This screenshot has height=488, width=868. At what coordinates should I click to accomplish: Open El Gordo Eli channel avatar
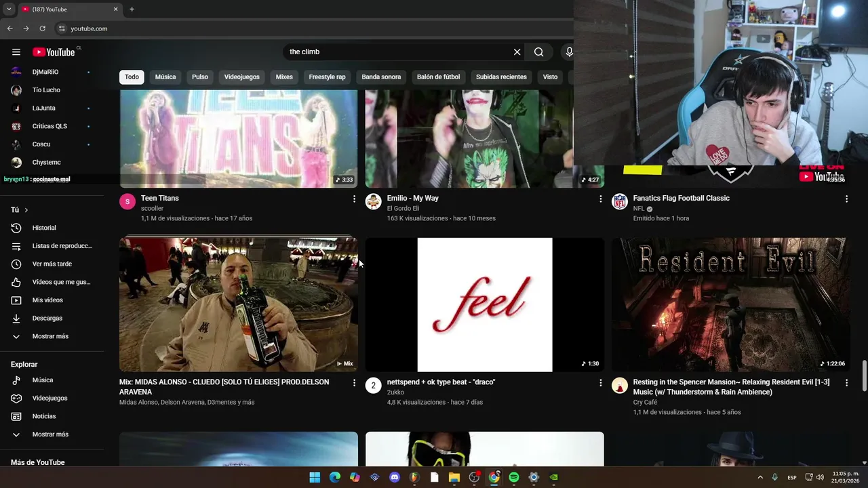(x=374, y=201)
